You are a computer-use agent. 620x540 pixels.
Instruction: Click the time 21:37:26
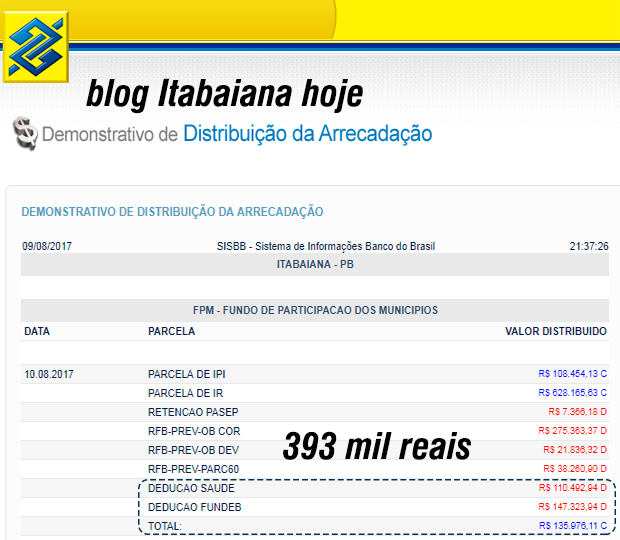(589, 246)
